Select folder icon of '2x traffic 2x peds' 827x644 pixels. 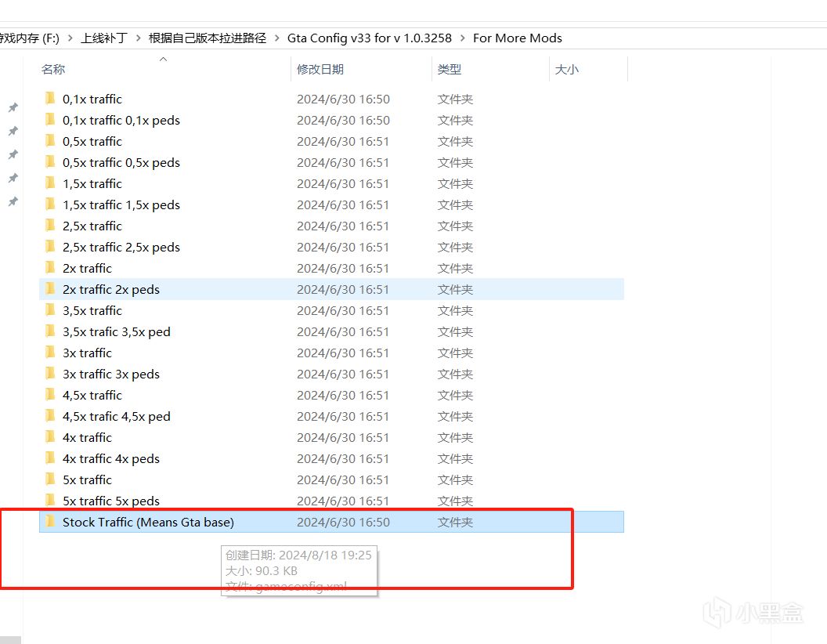pos(50,289)
